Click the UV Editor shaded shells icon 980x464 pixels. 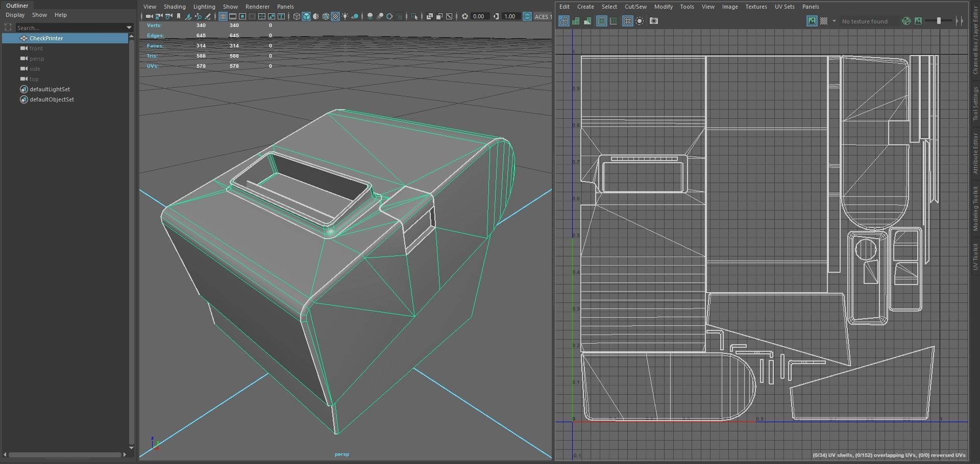(576, 21)
